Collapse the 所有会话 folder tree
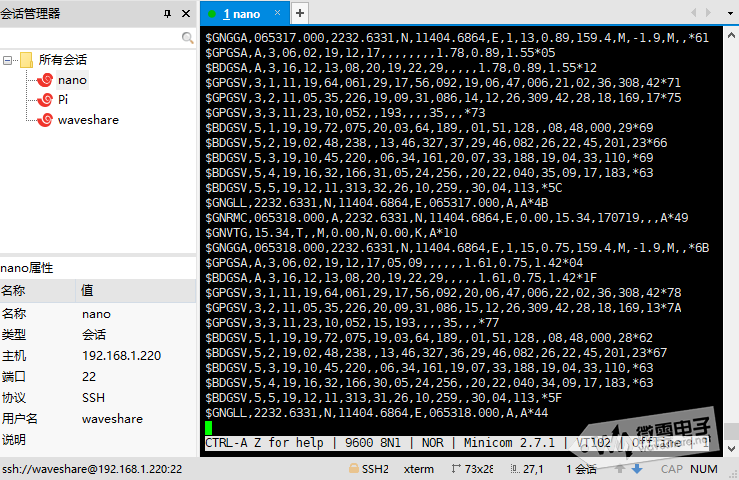Viewport: 739px width, 480px height. [x=8, y=60]
